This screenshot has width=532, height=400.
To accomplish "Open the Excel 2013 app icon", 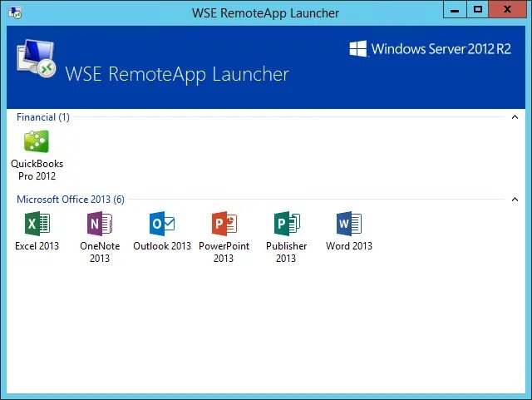I will (x=37, y=224).
